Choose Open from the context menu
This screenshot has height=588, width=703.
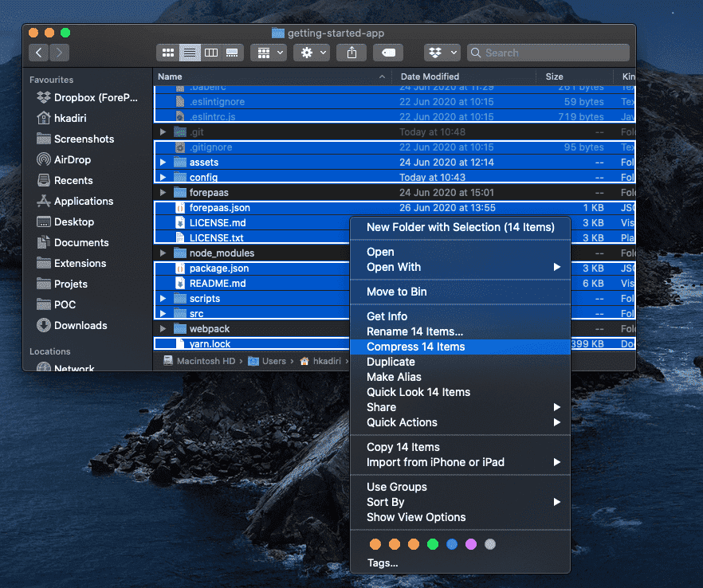point(460,252)
